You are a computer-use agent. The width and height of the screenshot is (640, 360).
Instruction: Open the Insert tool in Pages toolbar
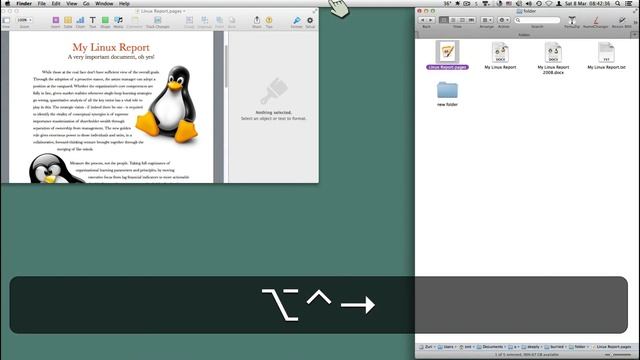[x=56, y=22]
